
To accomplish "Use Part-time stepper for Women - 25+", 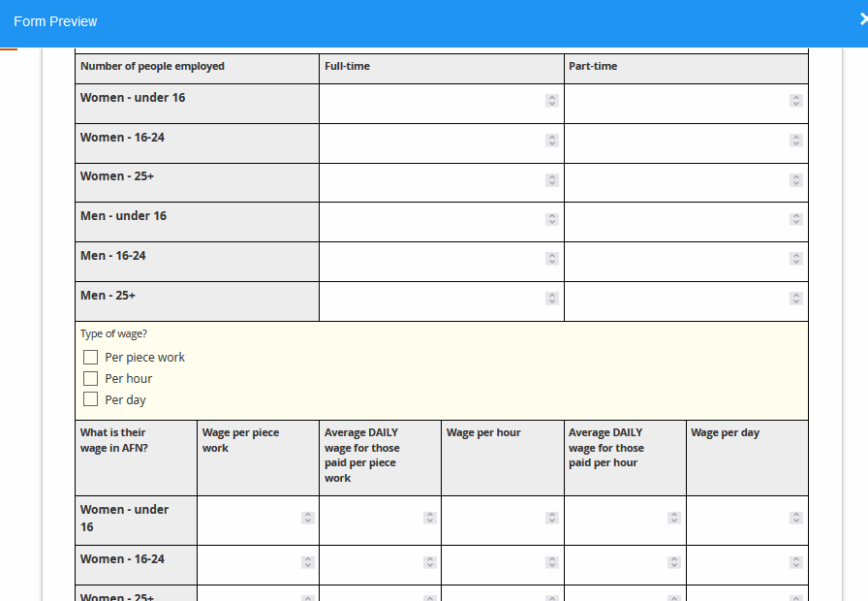I will pos(796,180).
